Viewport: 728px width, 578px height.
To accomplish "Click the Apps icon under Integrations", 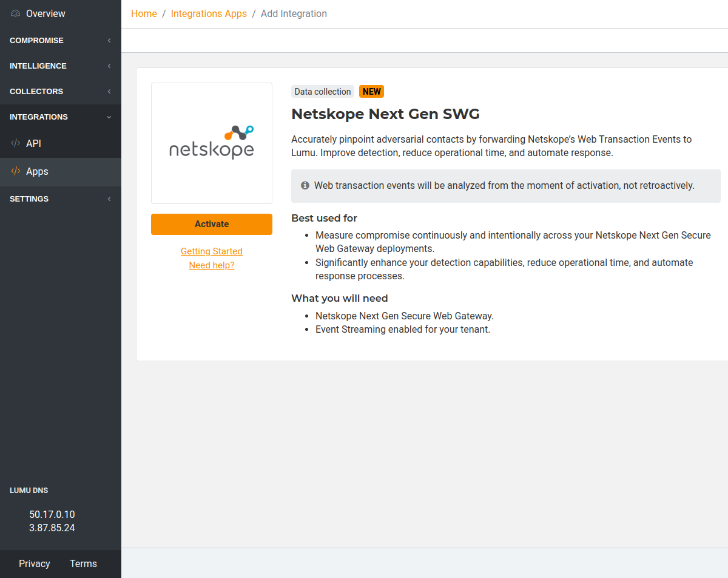I will click(x=15, y=172).
